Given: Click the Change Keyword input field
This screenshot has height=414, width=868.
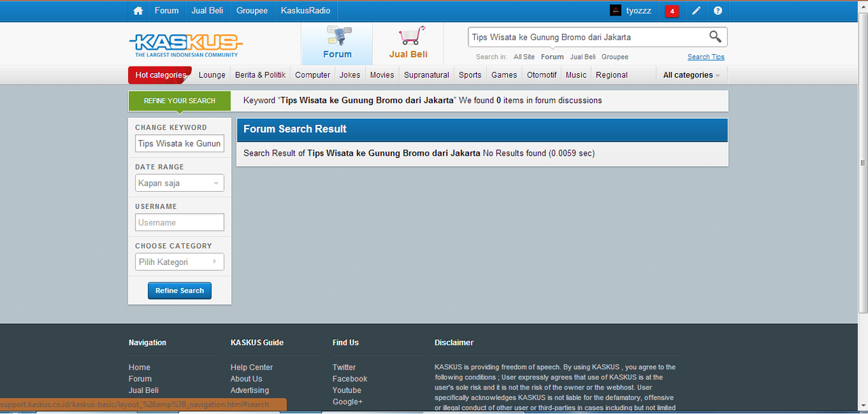Looking at the screenshot, I should 180,144.
